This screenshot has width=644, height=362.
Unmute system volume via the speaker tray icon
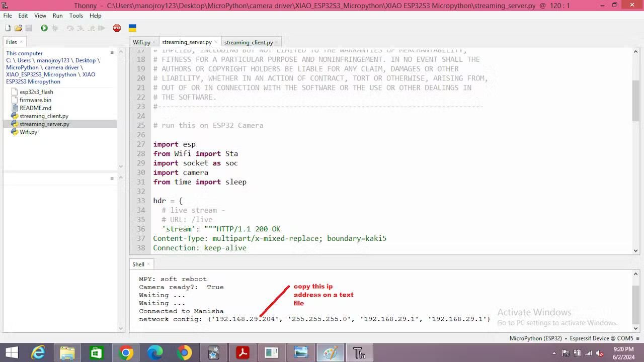coord(600,353)
